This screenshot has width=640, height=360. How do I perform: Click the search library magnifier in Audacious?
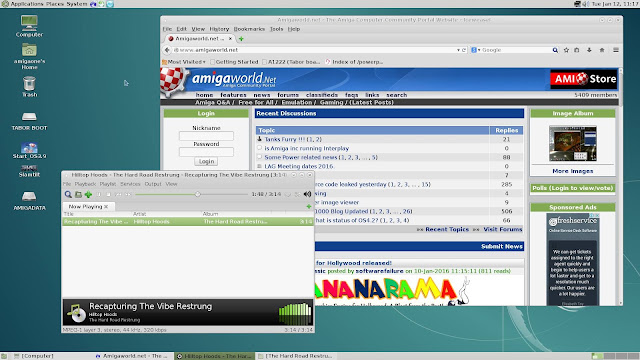coord(68,194)
